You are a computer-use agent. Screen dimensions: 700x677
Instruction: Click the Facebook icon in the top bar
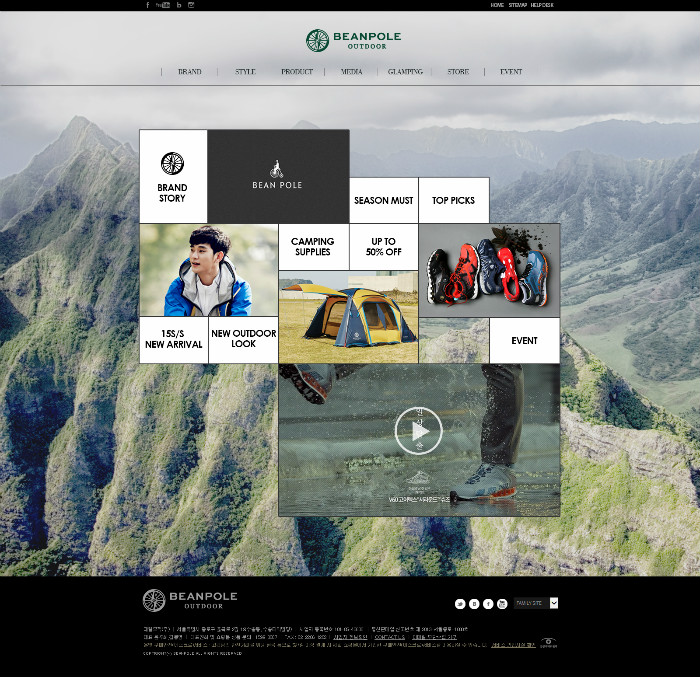click(x=148, y=5)
